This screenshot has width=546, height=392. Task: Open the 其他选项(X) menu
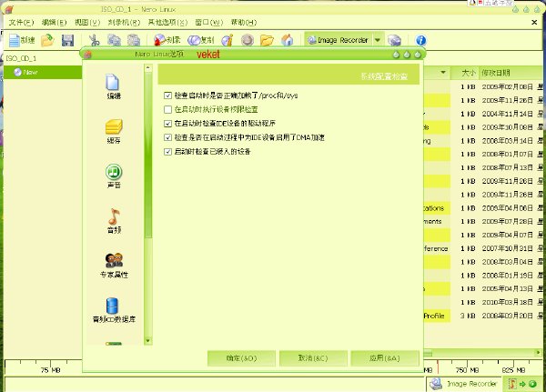167,22
